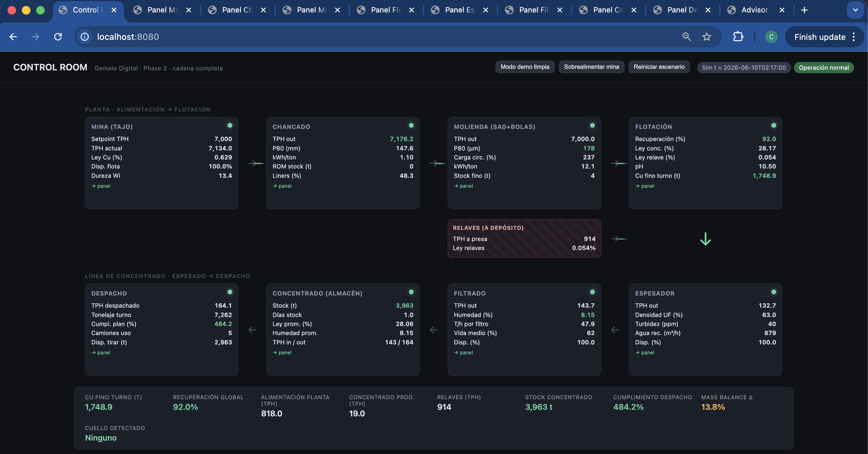868x454 pixels.
Task: Open the Molienda panel link
Action: click(x=463, y=186)
